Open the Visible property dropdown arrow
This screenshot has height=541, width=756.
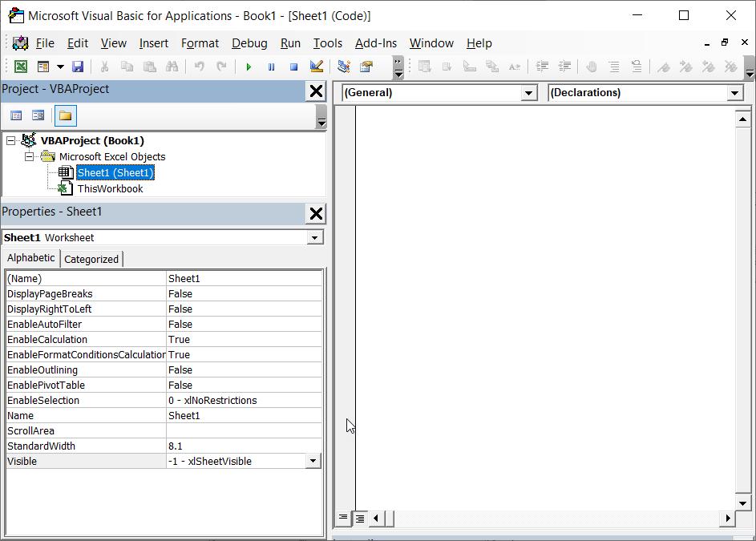pos(313,461)
